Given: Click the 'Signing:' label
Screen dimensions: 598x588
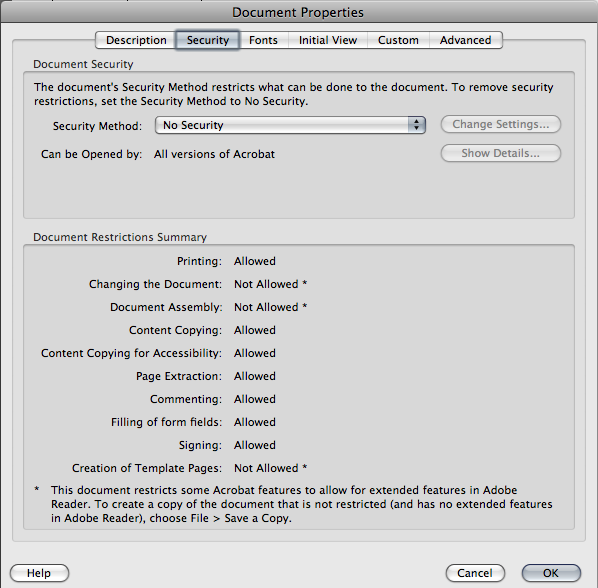Looking at the screenshot, I should click(200, 445).
